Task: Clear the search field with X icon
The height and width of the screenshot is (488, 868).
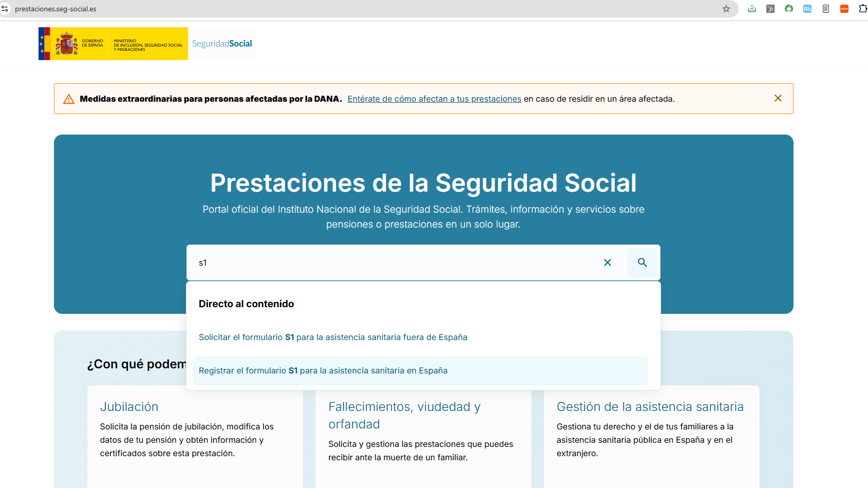Action: (607, 262)
